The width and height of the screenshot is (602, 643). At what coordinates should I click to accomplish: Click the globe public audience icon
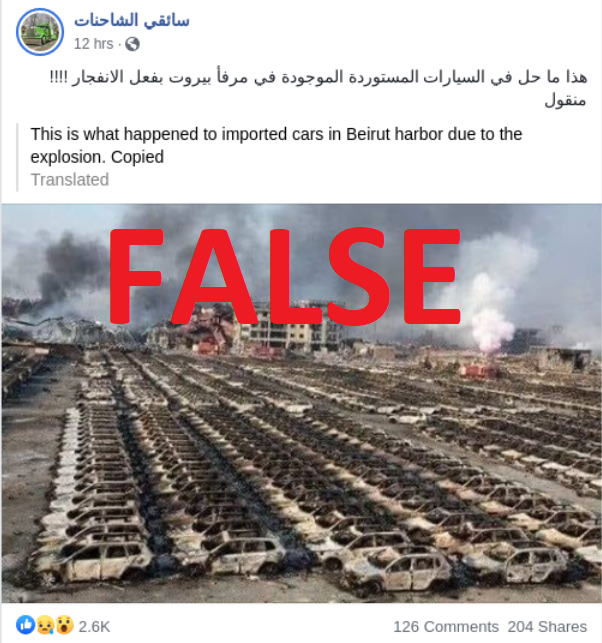(132, 44)
